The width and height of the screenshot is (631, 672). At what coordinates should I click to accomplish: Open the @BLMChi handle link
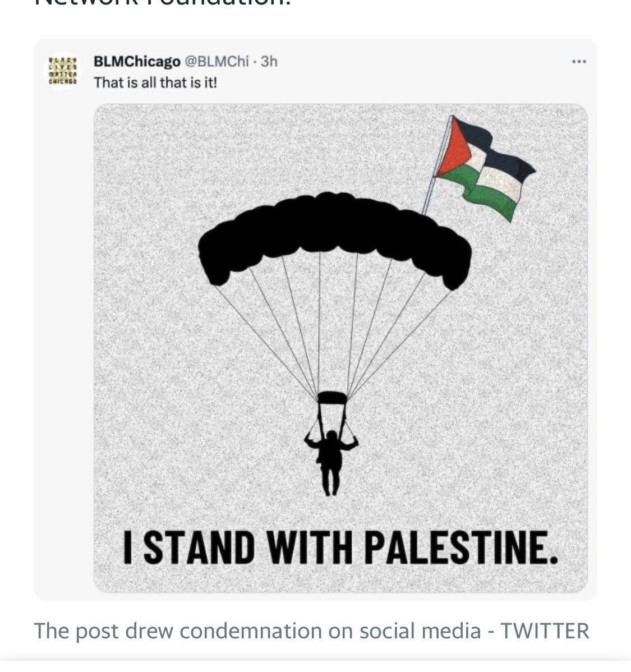[x=217, y=61]
